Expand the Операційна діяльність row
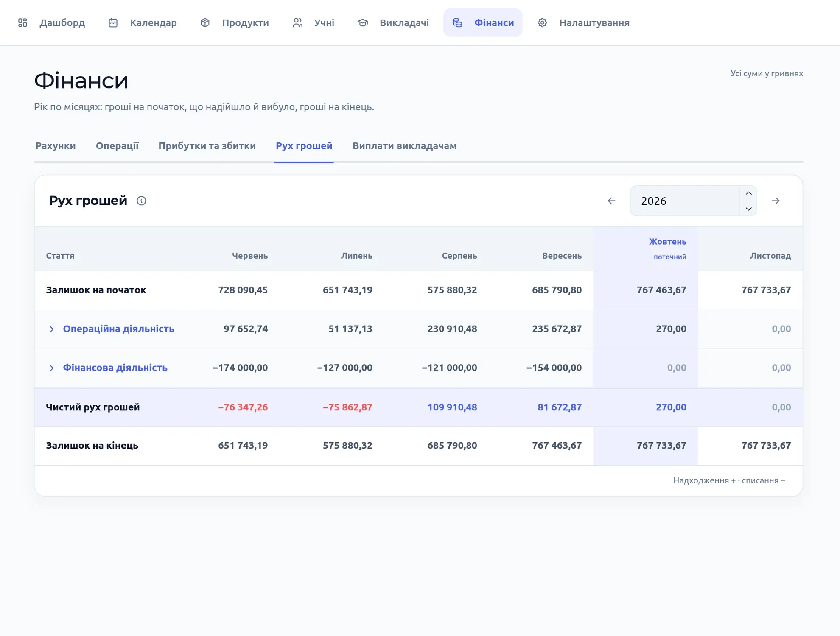The height and width of the screenshot is (636, 840). 51,329
